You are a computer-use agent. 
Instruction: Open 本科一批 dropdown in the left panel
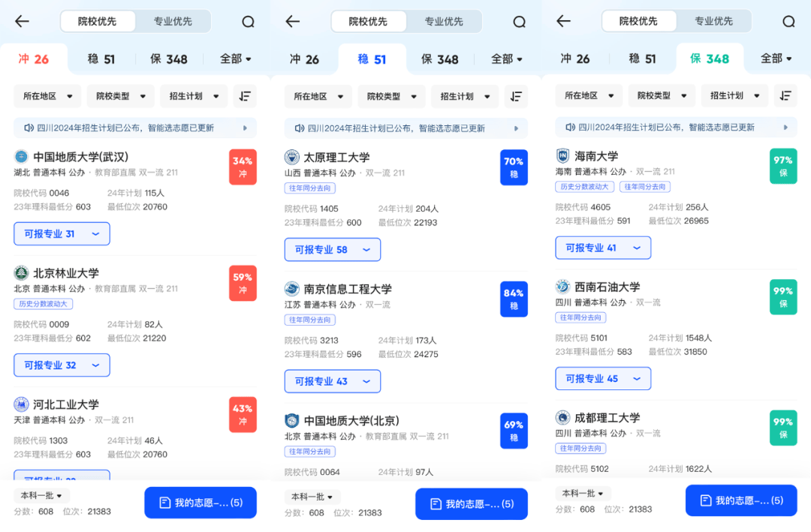click(41, 496)
